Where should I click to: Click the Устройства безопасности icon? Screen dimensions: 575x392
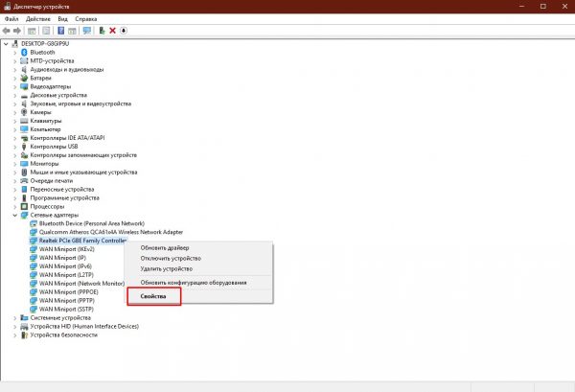tap(24, 334)
